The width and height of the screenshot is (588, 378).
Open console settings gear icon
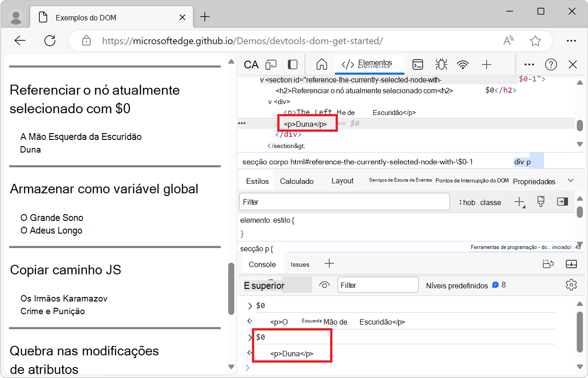point(571,285)
